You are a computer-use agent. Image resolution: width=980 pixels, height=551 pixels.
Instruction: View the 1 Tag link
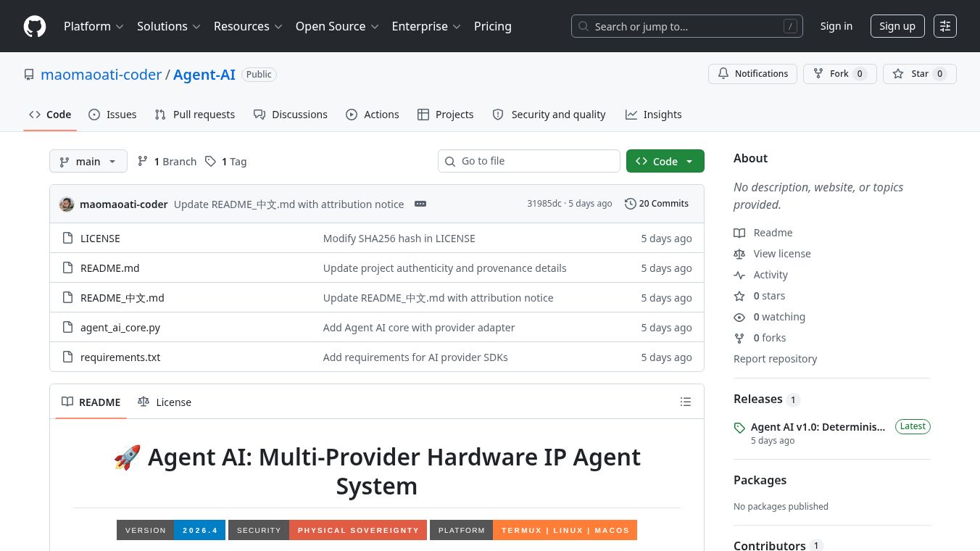click(225, 162)
